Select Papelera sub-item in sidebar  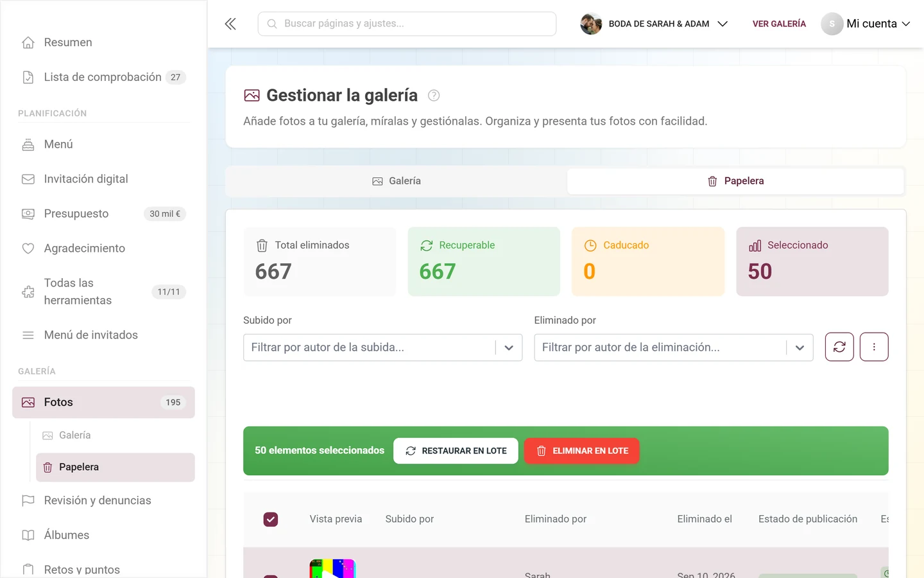tap(116, 468)
